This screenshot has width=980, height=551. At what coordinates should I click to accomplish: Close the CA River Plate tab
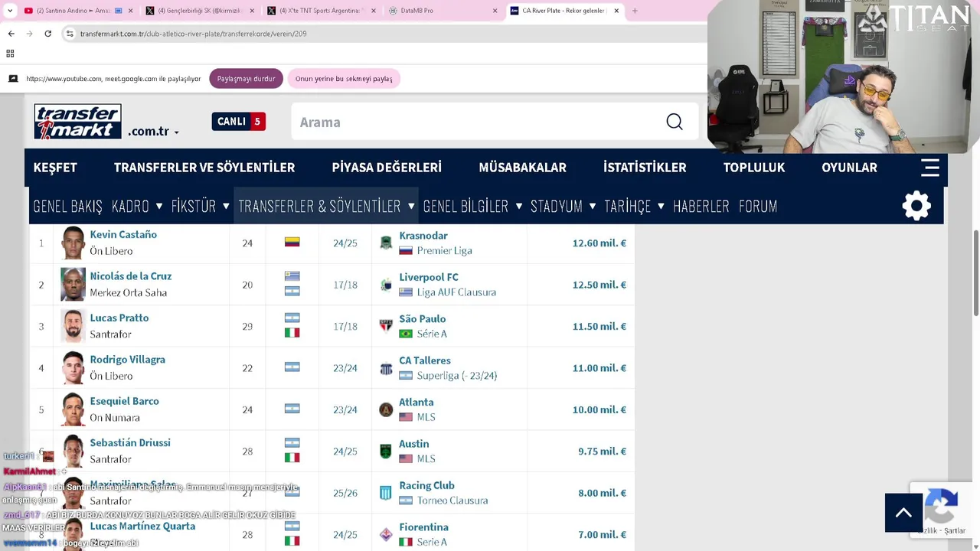(616, 11)
